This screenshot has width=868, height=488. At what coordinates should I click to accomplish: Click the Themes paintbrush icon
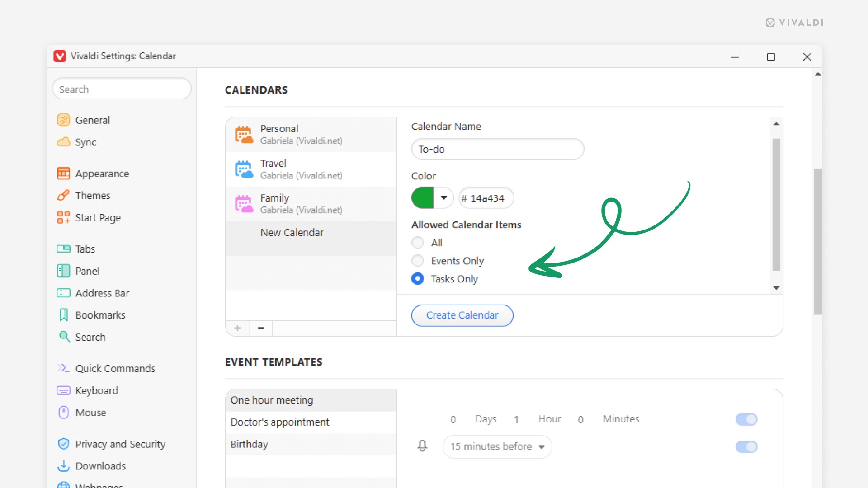[x=64, y=195]
